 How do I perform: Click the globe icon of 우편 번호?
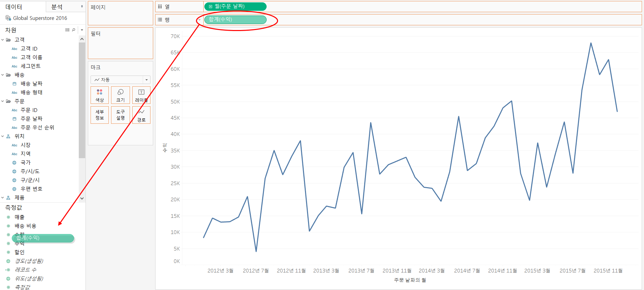[x=14, y=189]
